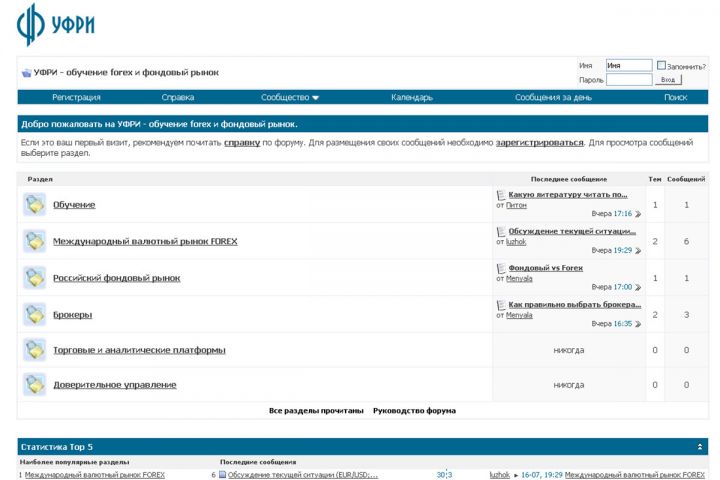Open thread Какую литературу читать по...

[568, 195]
